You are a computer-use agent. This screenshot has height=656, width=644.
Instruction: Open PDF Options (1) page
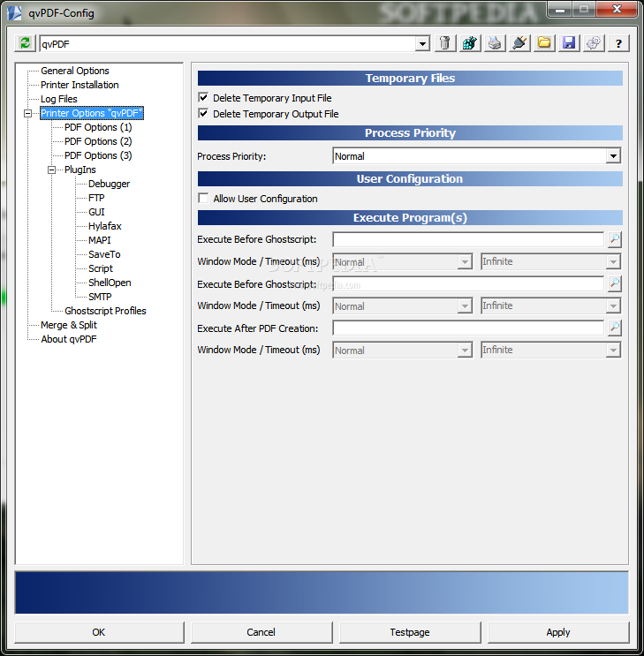(98, 127)
